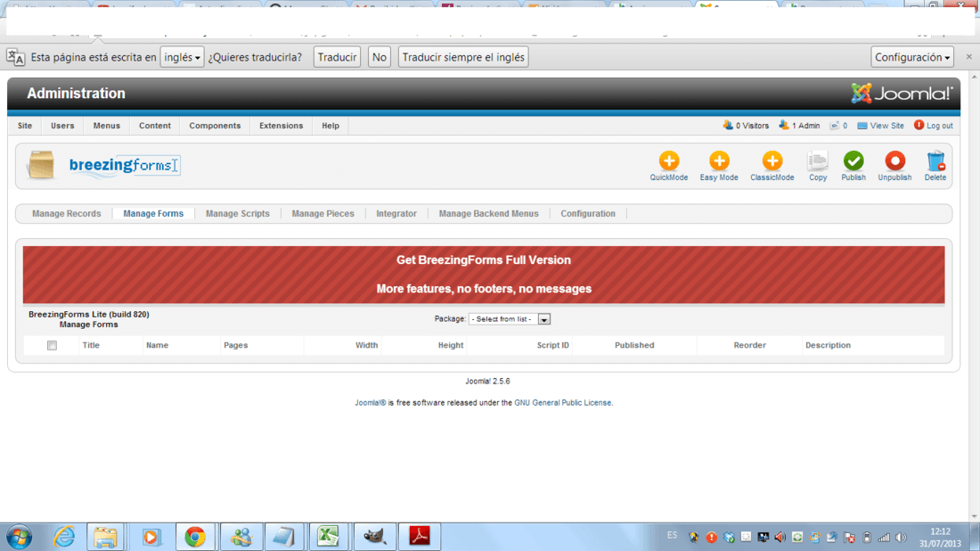Click the green Publish icon

(x=853, y=166)
